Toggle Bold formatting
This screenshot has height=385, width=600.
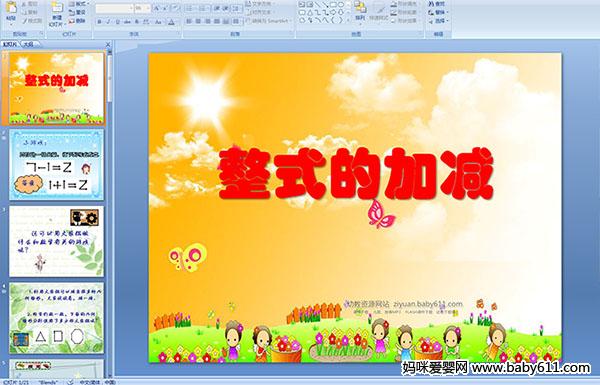(99, 22)
